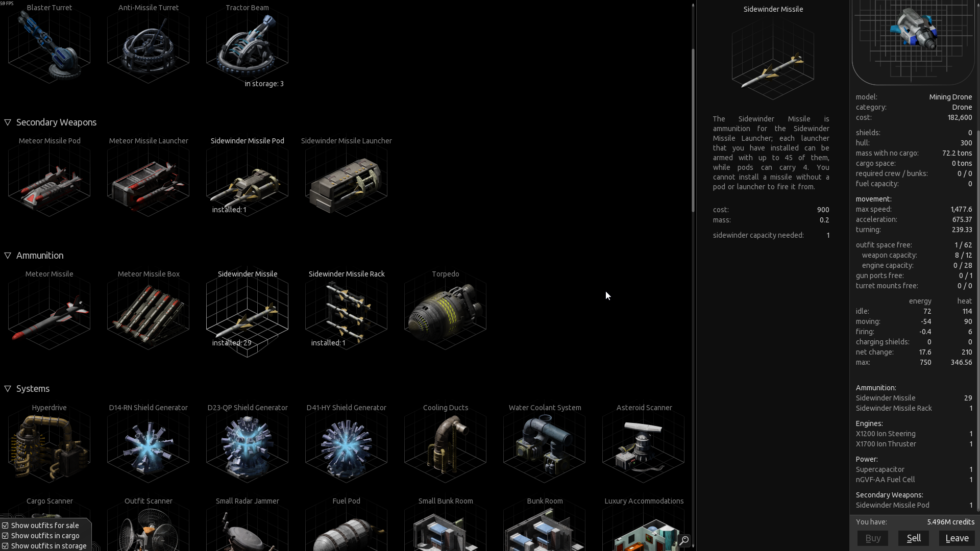Select the Sidewinder Missile Pod
The width and height of the screenshot is (980, 551).
pyautogui.click(x=248, y=176)
